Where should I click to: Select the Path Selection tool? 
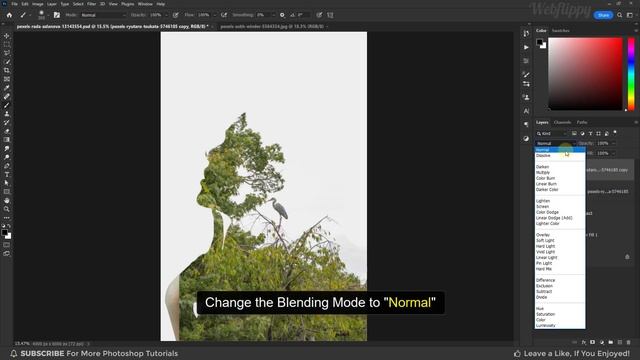click(7, 183)
